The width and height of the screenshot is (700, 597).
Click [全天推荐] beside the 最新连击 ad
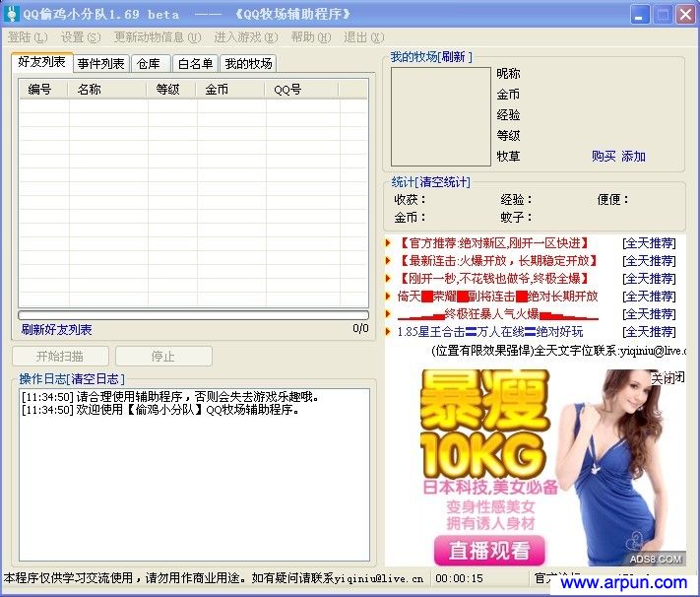[649, 260]
